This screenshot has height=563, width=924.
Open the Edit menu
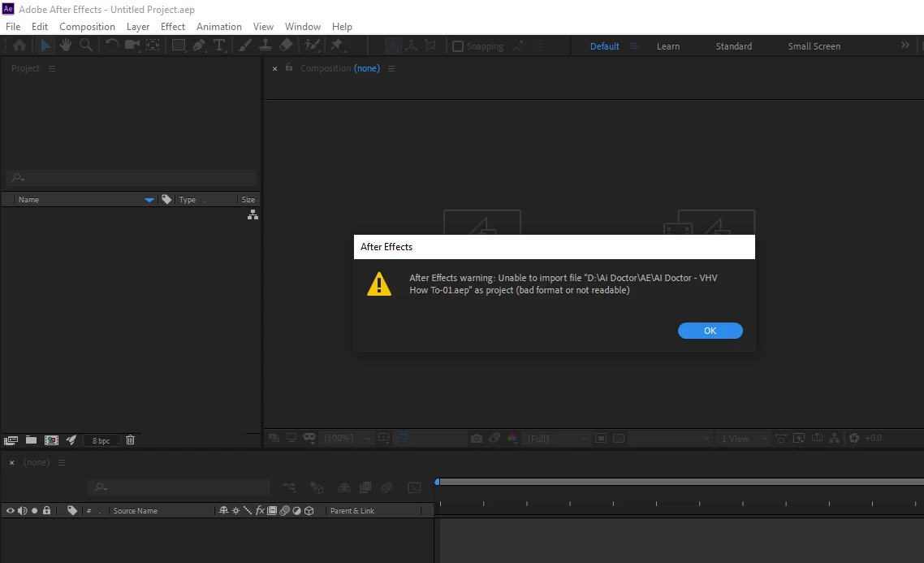coord(40,27)
